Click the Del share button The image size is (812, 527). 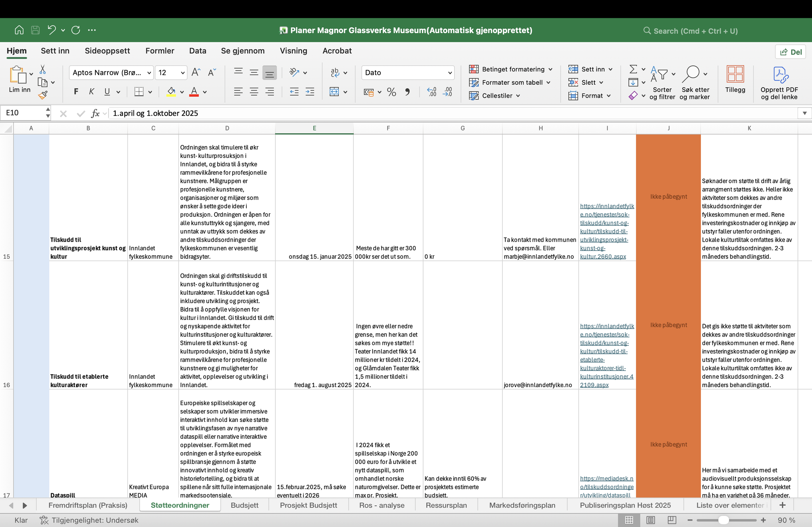[x=791, y=52]
